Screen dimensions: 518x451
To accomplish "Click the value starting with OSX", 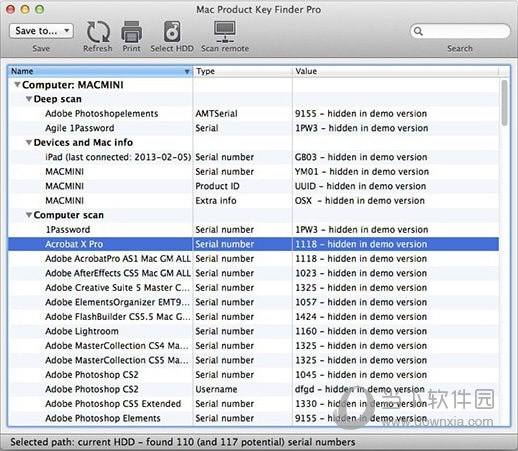I will point(360,201).
